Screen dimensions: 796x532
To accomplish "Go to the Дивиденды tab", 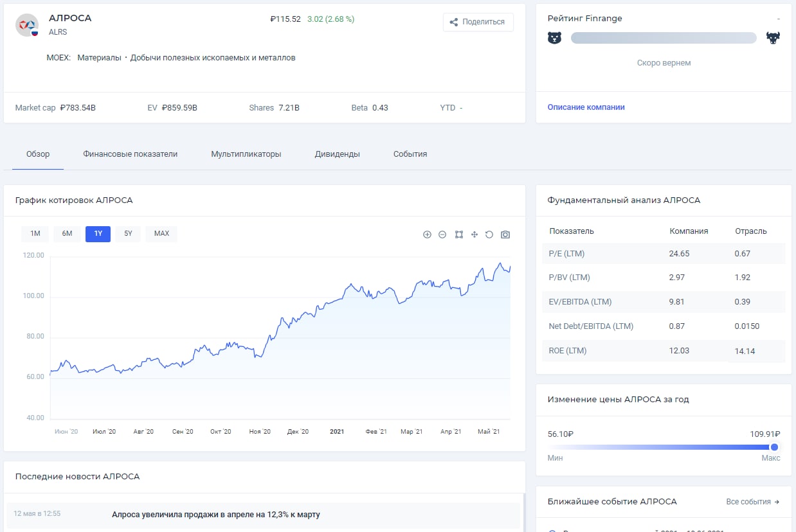I will coord(337,154).
